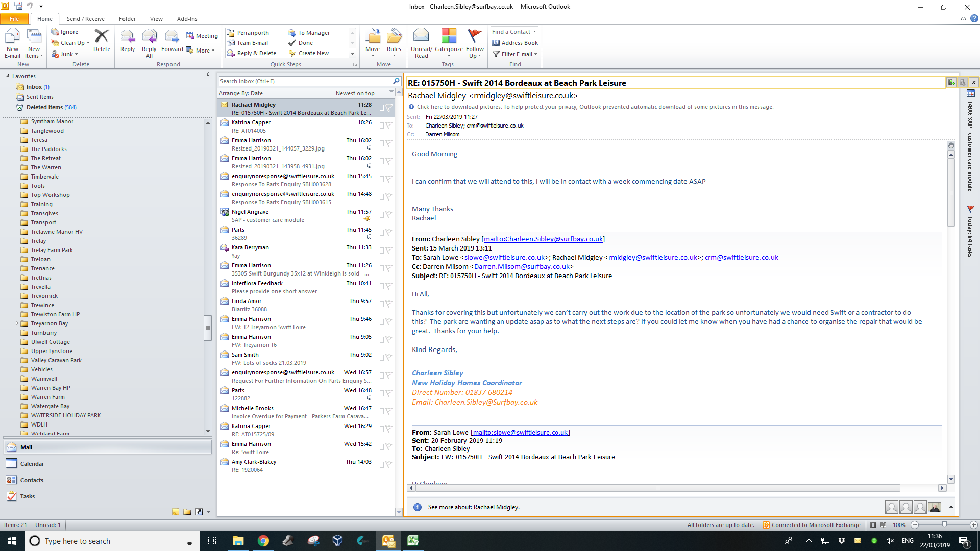Image resolution: width=980 pixels, height=551 pixels.
Task: Open the Categorize color icon
Action: point(449,36)
